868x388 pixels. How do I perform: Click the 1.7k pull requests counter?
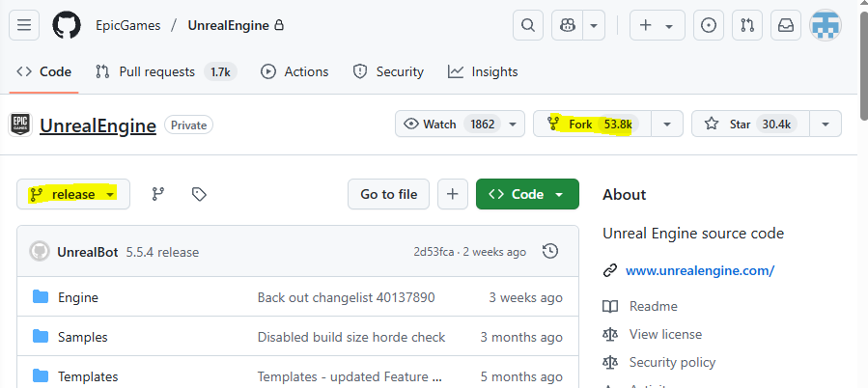(x=220, y=72)
